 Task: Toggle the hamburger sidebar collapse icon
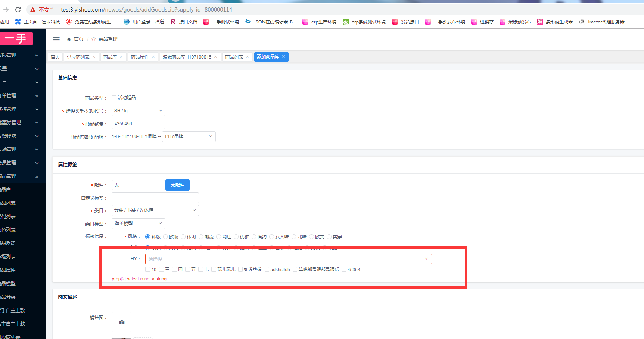pyautogui.click(x=56, y=39)
